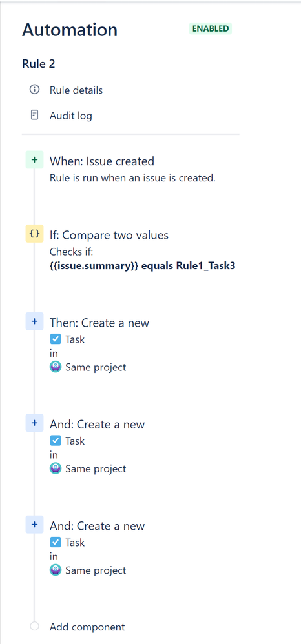Click the ENABLED status badge
301x644 pixels.
click(x=211, y=29)
